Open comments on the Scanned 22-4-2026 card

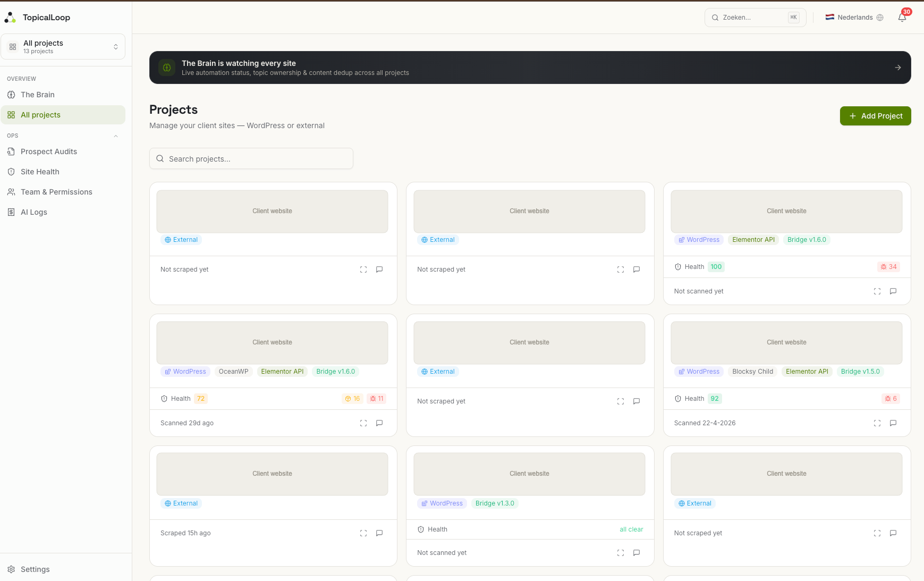click(x=893, y=423)
